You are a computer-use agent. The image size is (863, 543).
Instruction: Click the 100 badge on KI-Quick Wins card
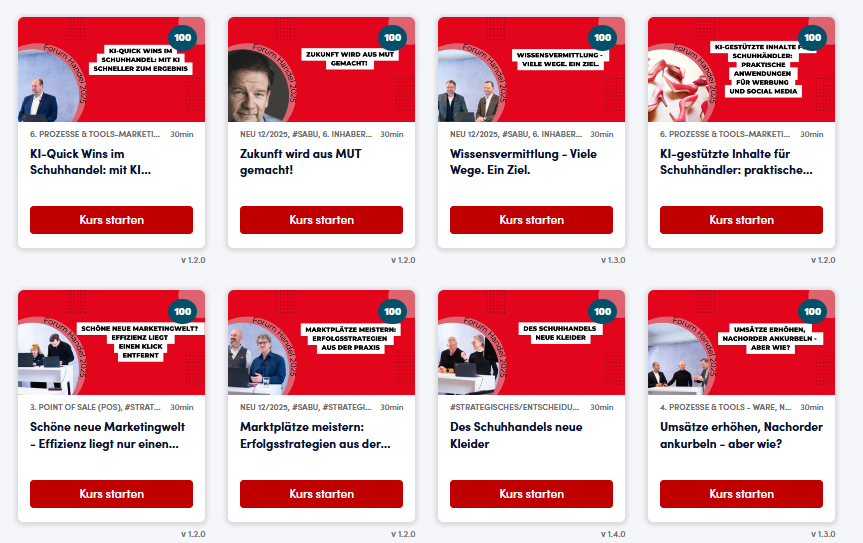click(x=182, y=38)
